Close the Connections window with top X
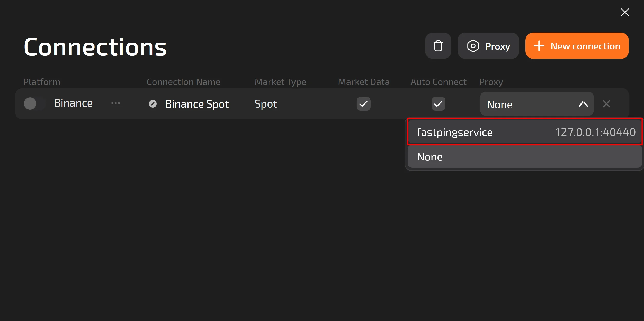Viewport: 644px width, 321px height. (625, 12)
